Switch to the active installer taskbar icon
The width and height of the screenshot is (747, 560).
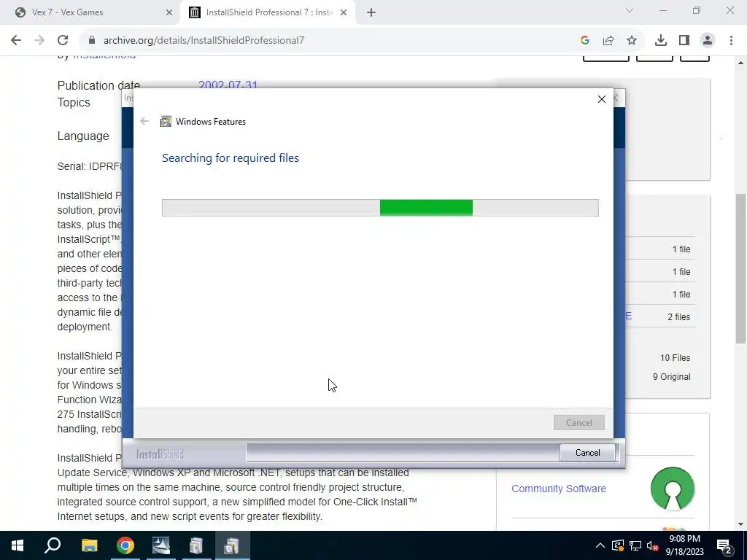(x=232, y=545)
